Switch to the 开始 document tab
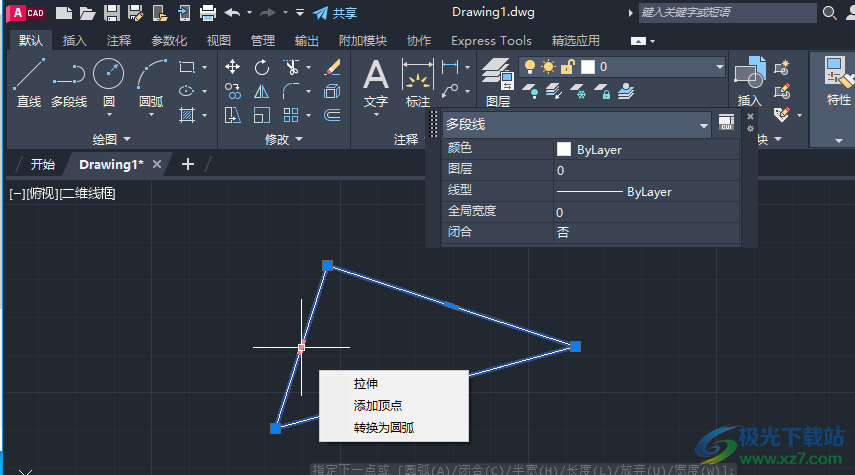The width and height of the screenshot is (855, 475). (x=43, y=164)
